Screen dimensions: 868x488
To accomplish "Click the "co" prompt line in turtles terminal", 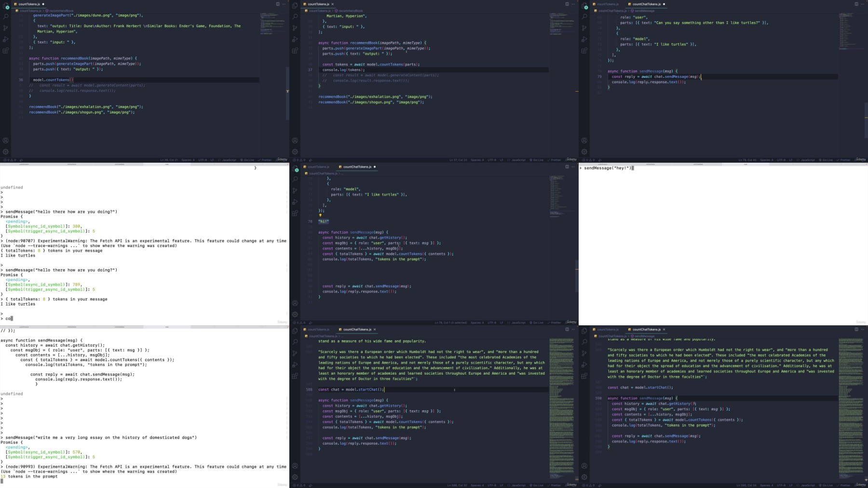I will [x=7, y=319].
